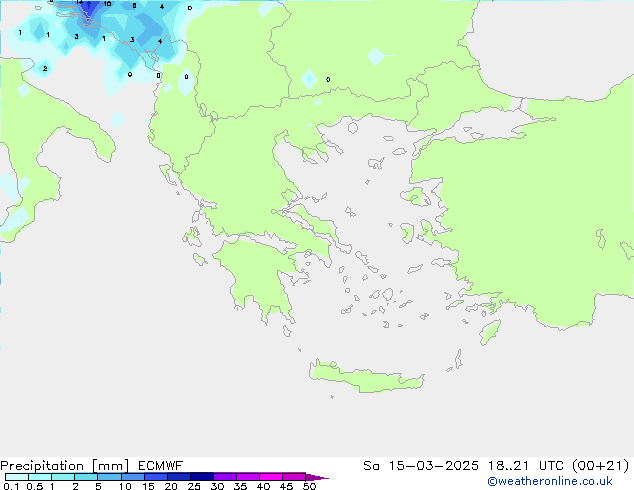Screen dimensions: 634x490
Task: Select the magenta 45 mm legend swatch
Action: point(293,477)
